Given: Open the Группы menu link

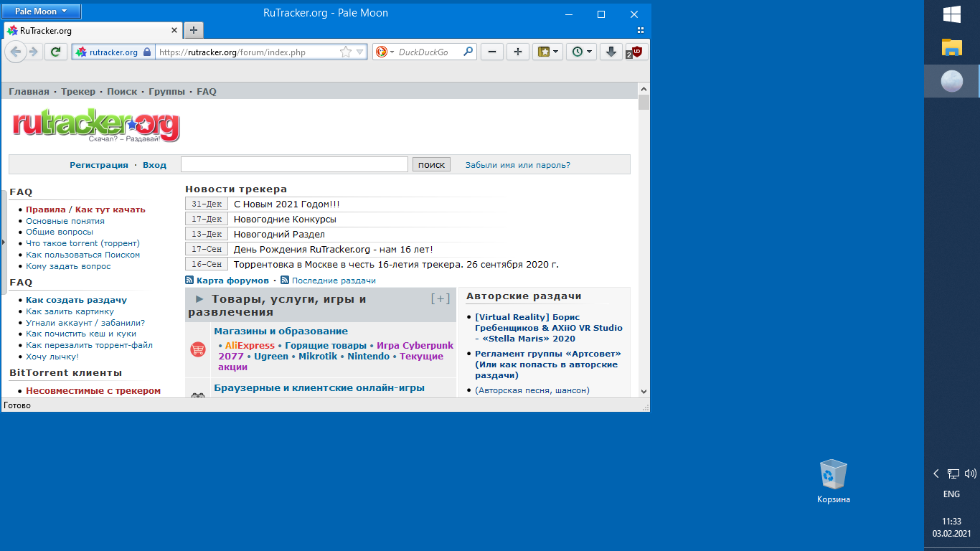Looking at the screenshot, I should 167,92.
